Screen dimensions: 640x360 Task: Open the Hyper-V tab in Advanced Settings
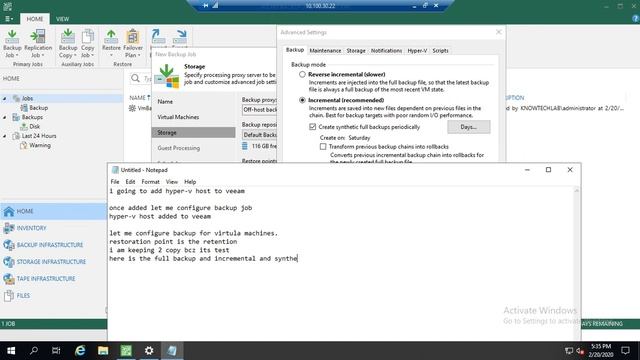(417, 51)
